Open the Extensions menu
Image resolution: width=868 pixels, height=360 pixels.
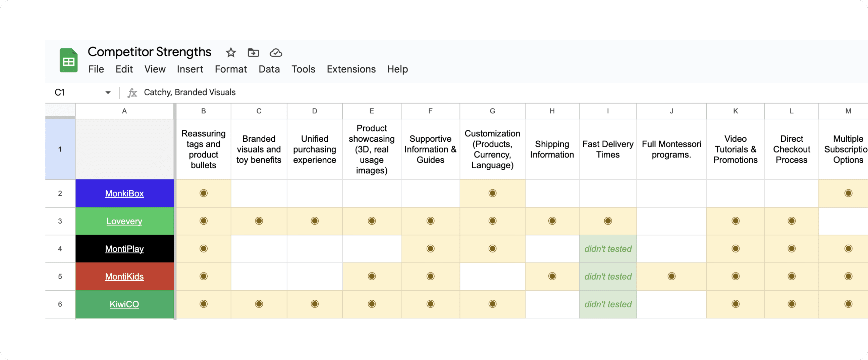coord(351,69)
